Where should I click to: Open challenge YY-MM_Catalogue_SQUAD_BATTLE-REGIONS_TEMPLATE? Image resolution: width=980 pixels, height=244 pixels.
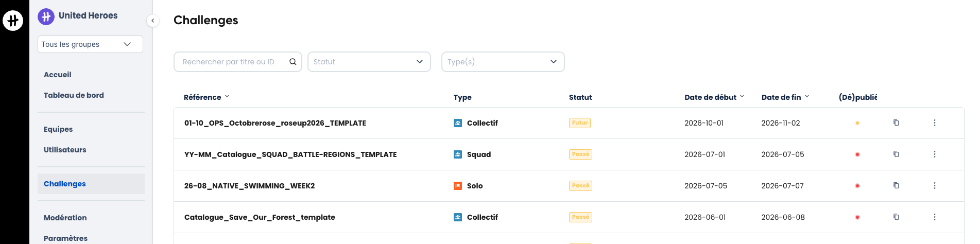[x=290, y=154]
